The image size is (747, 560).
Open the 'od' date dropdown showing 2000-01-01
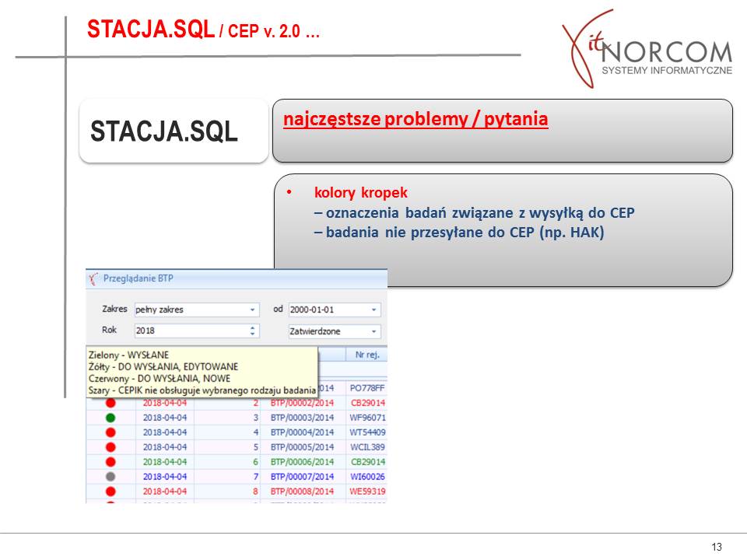coord(373,310)
